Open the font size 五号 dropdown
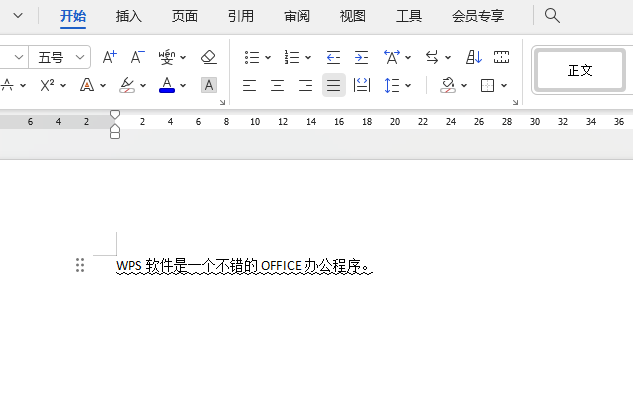This screenshot has width=633, height=401. pyautogui.click(x=59, y=57)
